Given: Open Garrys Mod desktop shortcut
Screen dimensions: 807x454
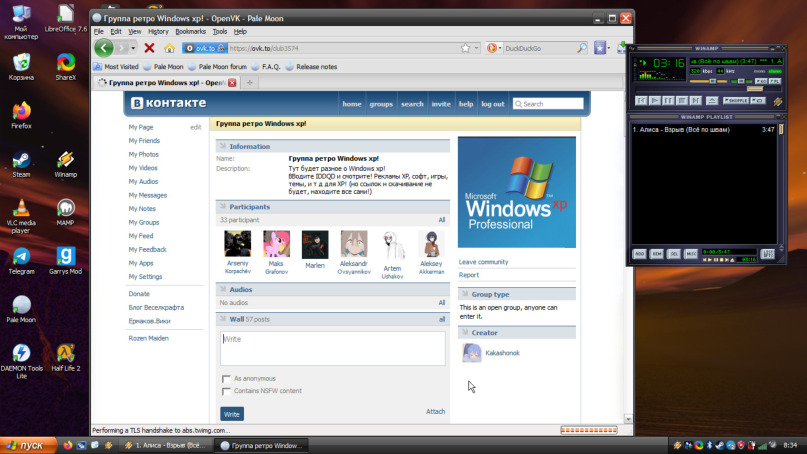Looking at the screenshot, I should [65, 261].
